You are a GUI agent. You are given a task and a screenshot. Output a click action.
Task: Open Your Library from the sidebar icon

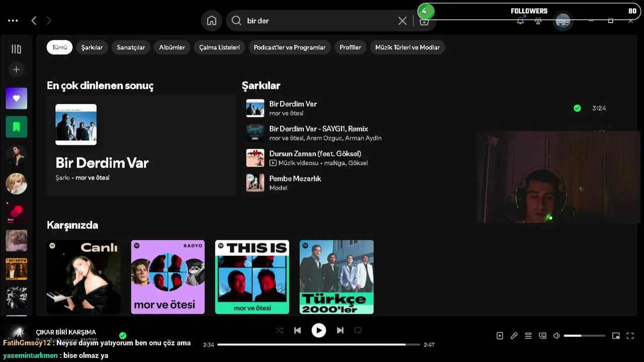(16, 49)
